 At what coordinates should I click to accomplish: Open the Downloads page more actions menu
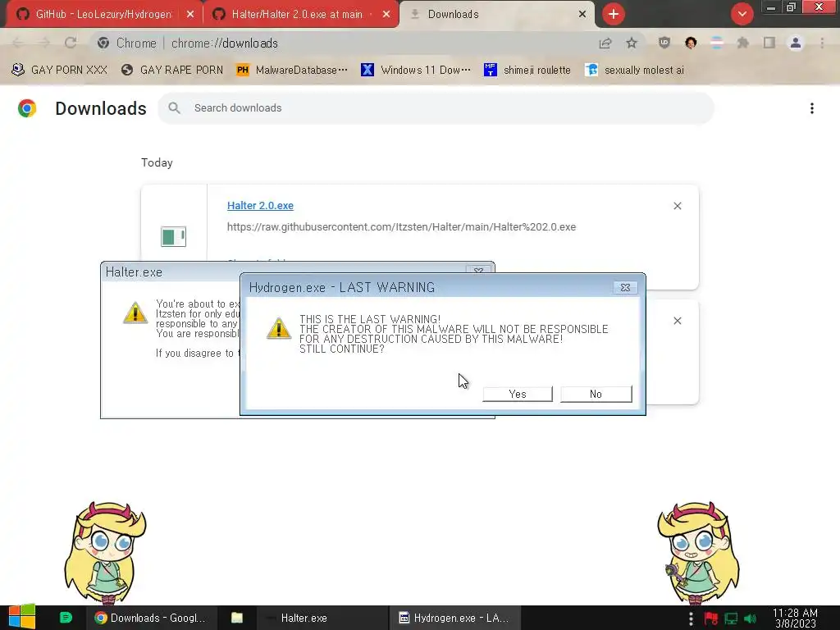pyautogui.click(x=811, y=108)
